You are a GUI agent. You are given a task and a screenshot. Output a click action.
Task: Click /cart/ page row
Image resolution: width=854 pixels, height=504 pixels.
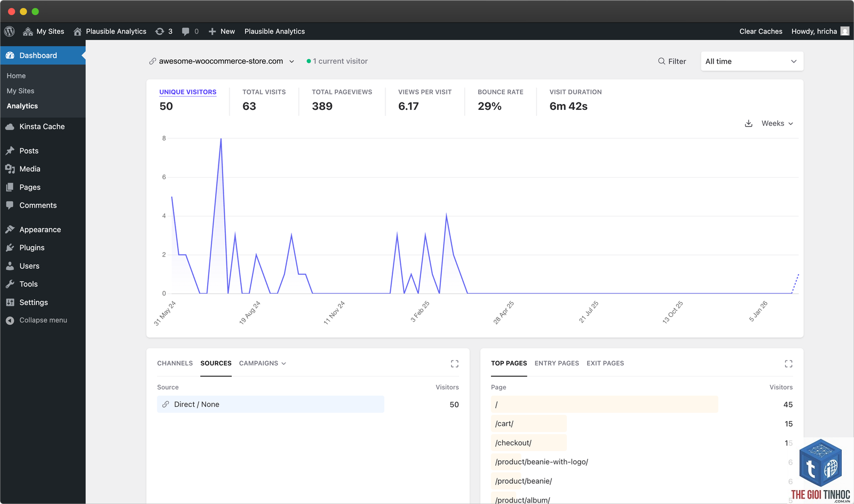pos(529,423)
